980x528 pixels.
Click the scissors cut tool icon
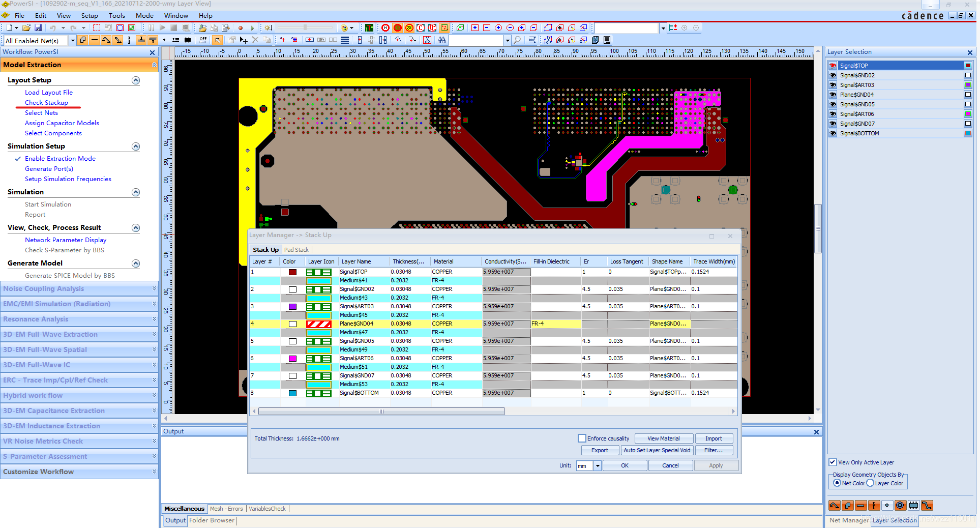coord(427,40)
